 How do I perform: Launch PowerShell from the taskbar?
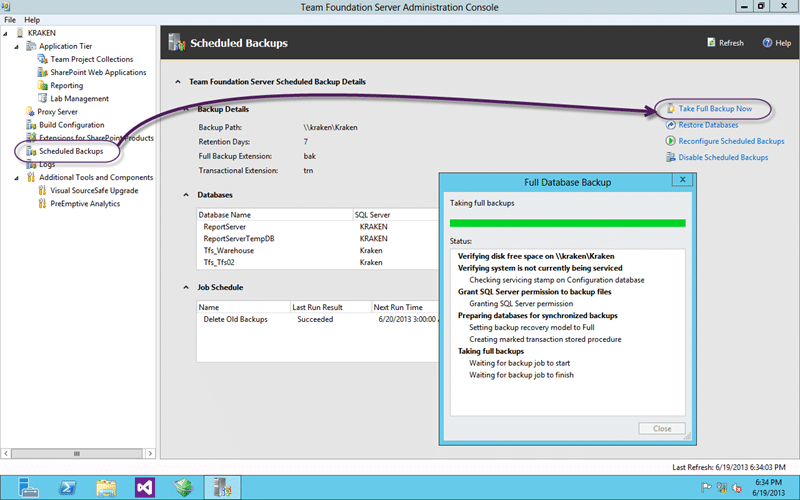tap(67, 488)
